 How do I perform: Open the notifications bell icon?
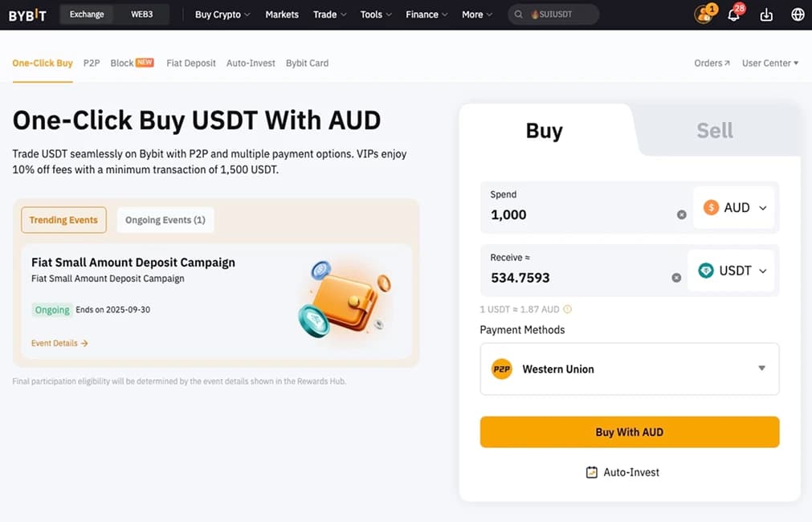(732, 14)
